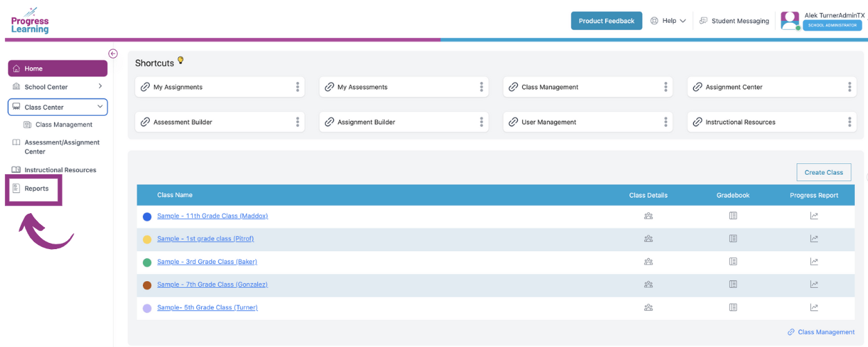Click the lightbulb tip icon beside Shortcuts

[x=181, y=60]
